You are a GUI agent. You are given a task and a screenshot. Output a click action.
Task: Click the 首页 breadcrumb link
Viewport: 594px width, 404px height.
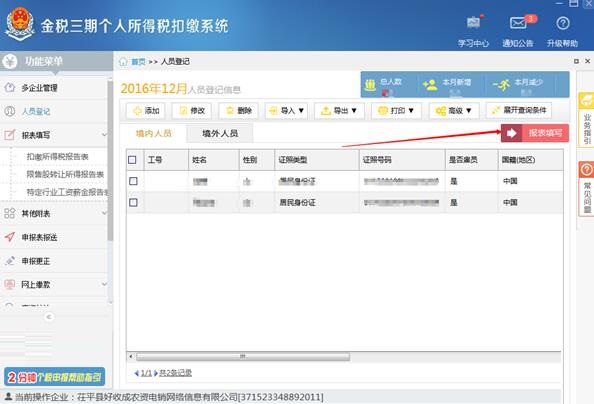138,61
